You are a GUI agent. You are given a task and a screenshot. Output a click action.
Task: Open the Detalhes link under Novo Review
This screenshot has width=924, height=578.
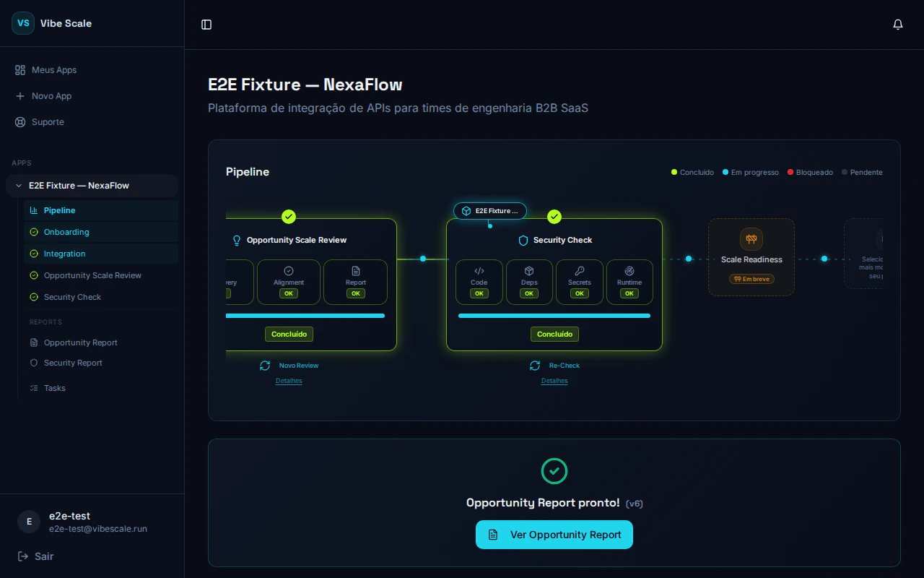pos(289,380)
